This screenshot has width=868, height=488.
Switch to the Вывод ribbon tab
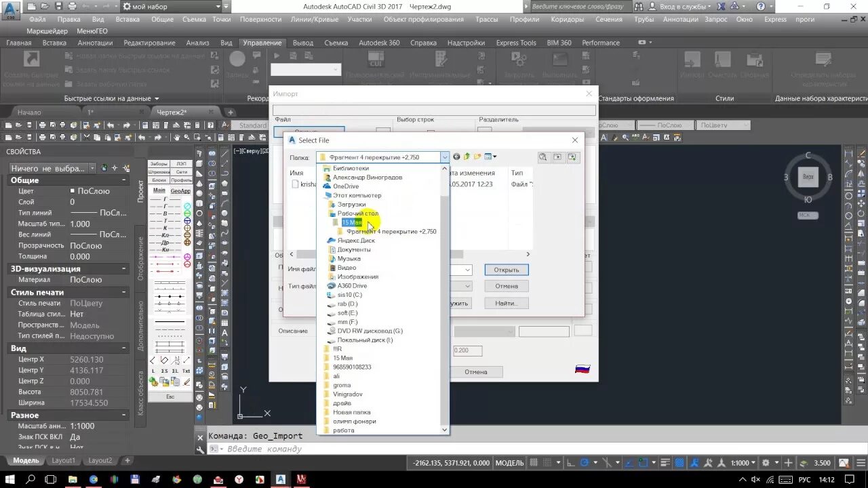click(303, 43)
